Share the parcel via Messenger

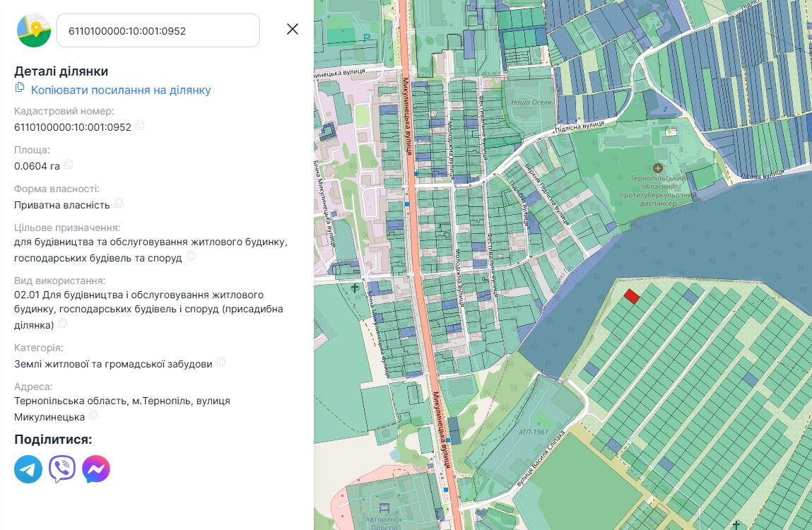pos(96,469)
